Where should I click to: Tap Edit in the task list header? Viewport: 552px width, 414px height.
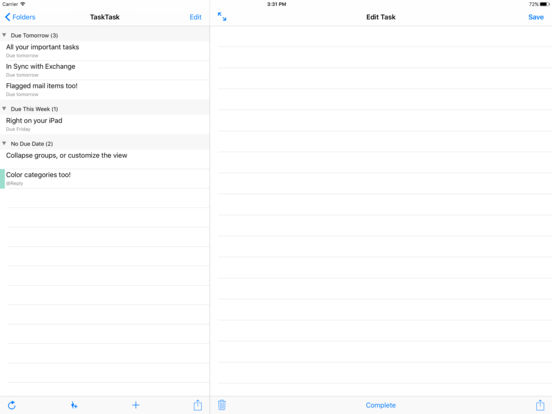[x=195, y=17]
